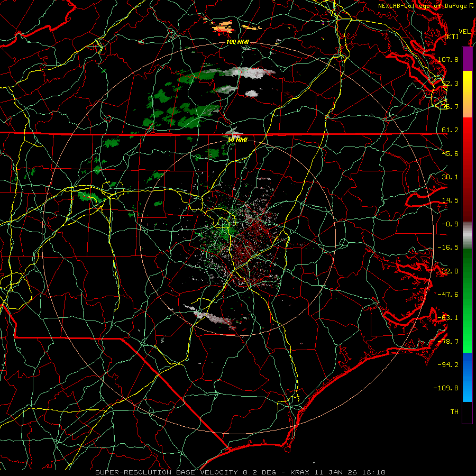476x476 pixels.
Task: Click the 14.5 scale value
Action: click(x=450, y=200)
